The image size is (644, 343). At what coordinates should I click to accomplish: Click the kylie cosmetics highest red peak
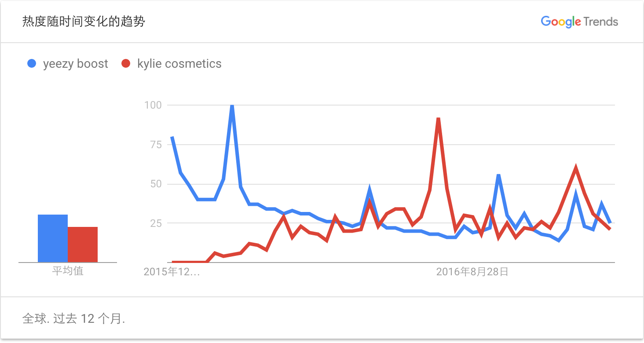[438, 119]
